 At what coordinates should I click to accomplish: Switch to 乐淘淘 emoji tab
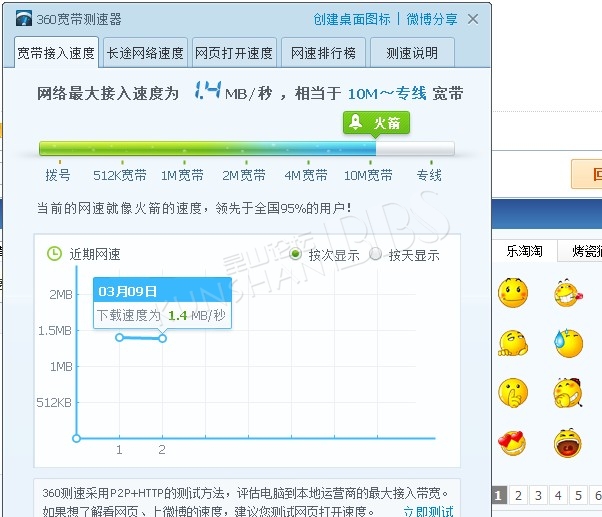(x=524, y=251)
